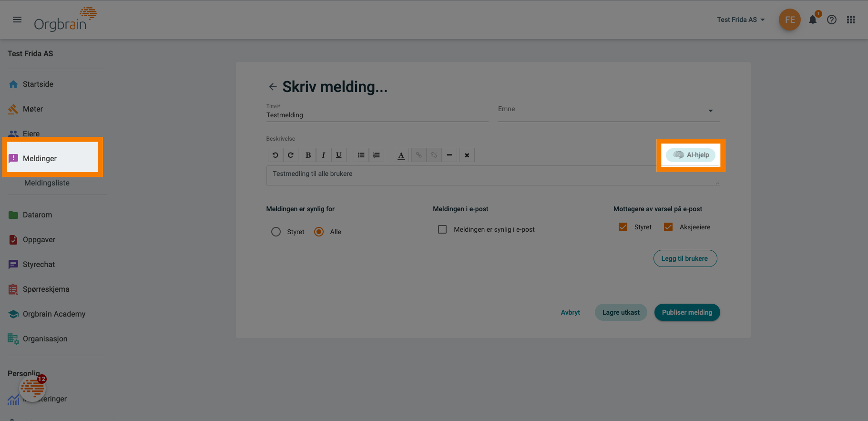
Task: Click the home icon beside Startside
Action: 13,84
